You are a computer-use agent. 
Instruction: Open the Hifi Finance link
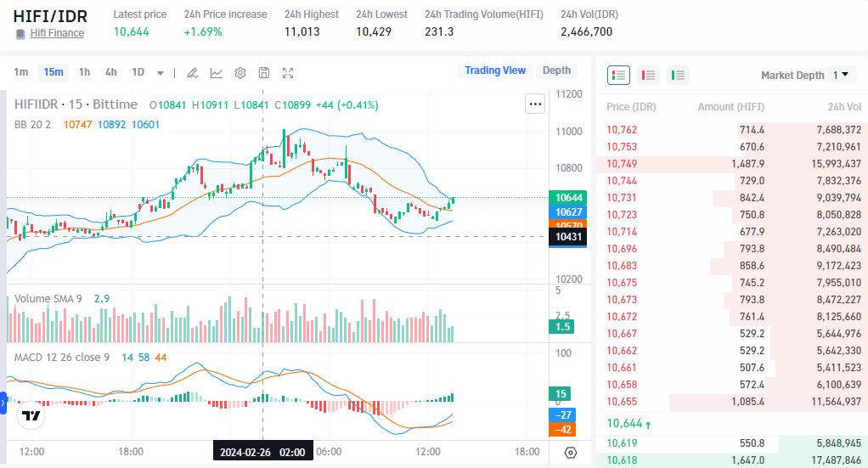point(57,33)
